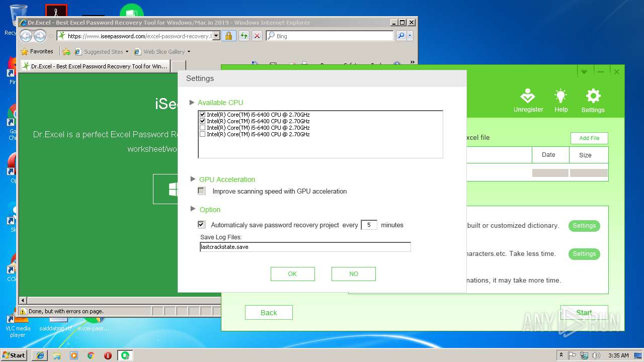Click IE warning icon in status bar

(x=23, y=311)
